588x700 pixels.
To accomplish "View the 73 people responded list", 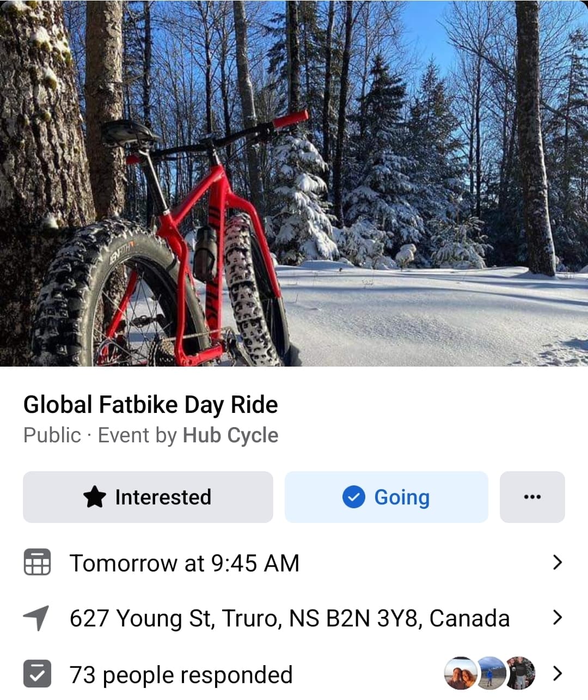I will pyautogui.click(x=181, y=675).
